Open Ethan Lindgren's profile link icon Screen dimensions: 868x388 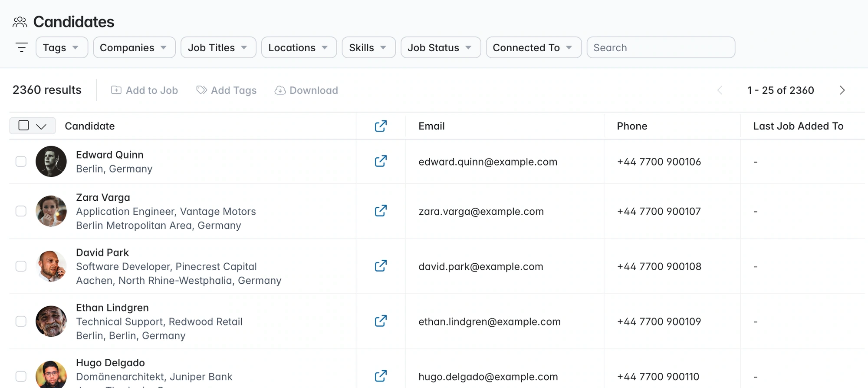[381, 321]
